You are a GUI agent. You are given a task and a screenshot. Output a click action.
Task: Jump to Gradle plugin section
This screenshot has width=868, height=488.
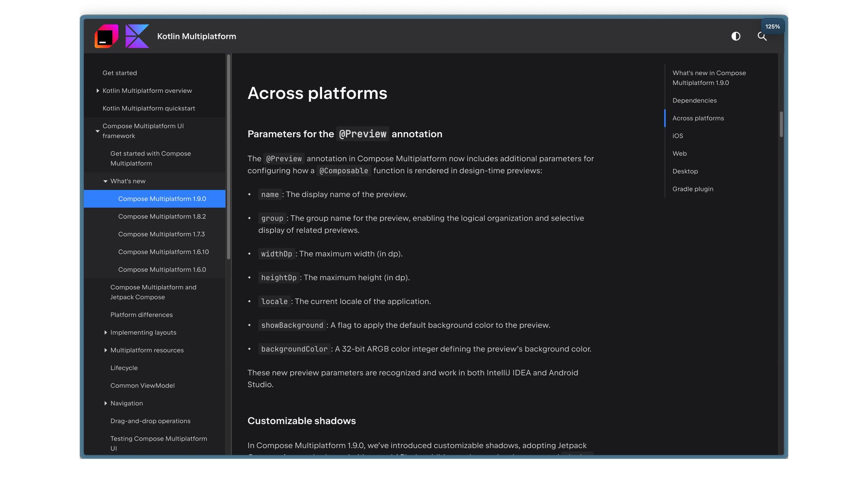693,189
